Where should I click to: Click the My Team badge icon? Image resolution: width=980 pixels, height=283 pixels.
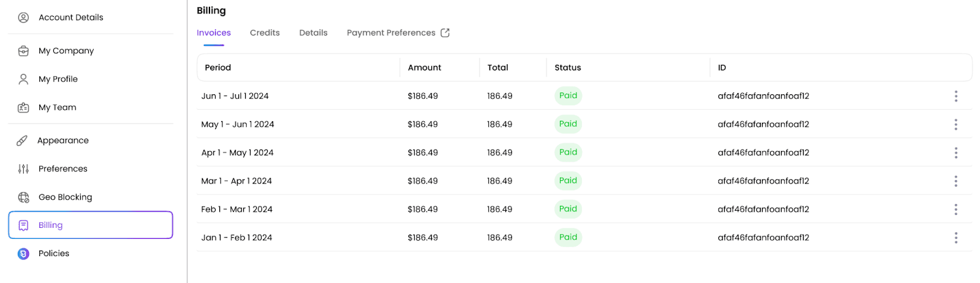23,108
